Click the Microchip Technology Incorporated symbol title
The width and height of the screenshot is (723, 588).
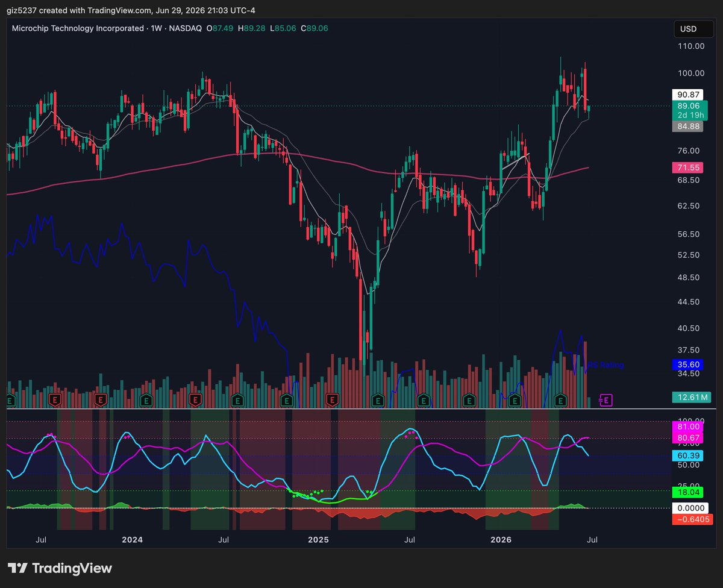coord(78,28)
